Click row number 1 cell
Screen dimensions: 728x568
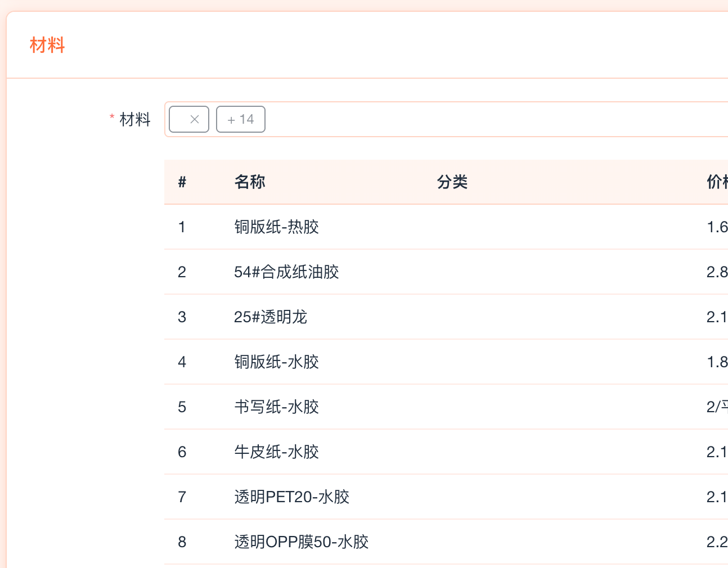coord(182,227)
